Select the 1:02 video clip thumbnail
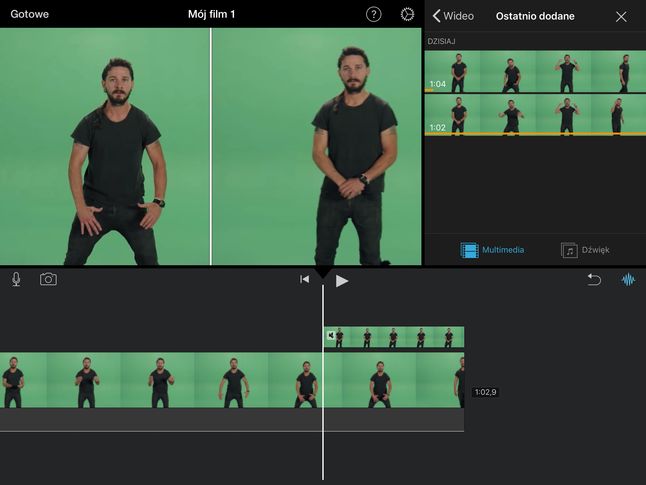This screenshot has width=646, height=485. point(535,115)
